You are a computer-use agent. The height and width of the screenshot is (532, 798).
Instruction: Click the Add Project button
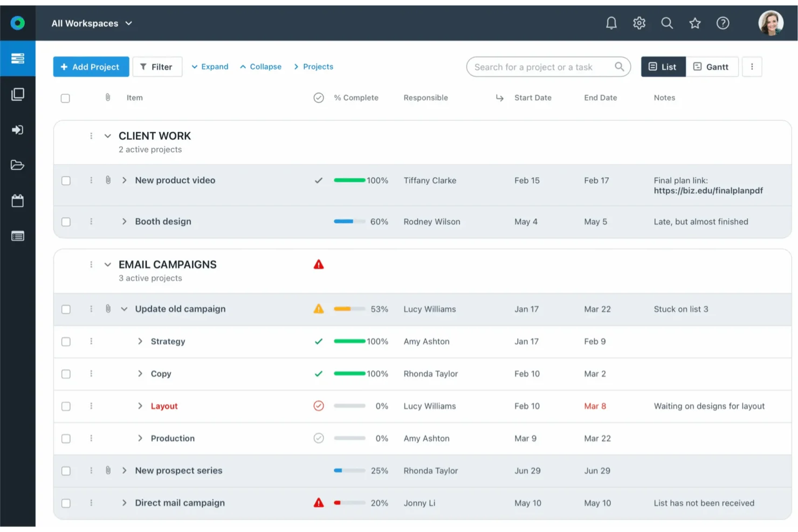91,66
